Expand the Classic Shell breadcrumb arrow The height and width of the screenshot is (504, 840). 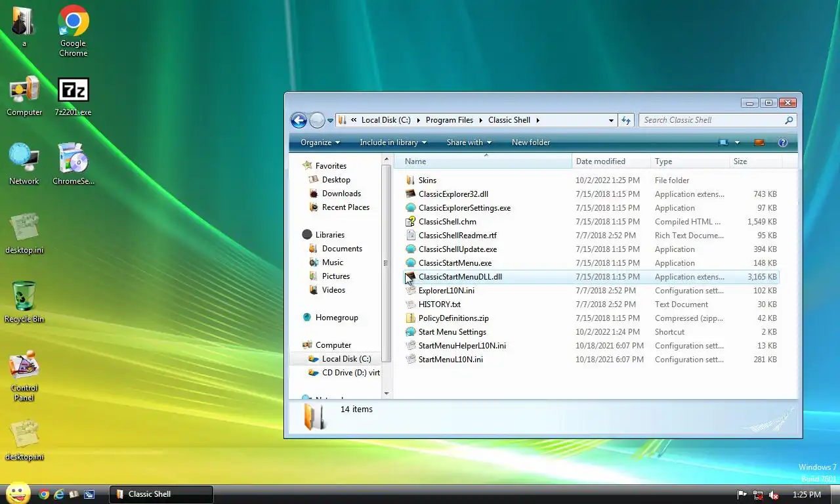537,120
